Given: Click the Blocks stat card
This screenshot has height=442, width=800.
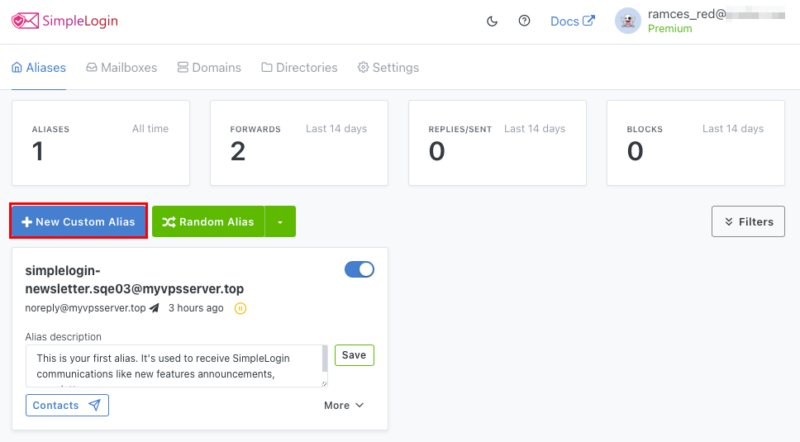Looking at the screenshot, I should click(696, 143).
